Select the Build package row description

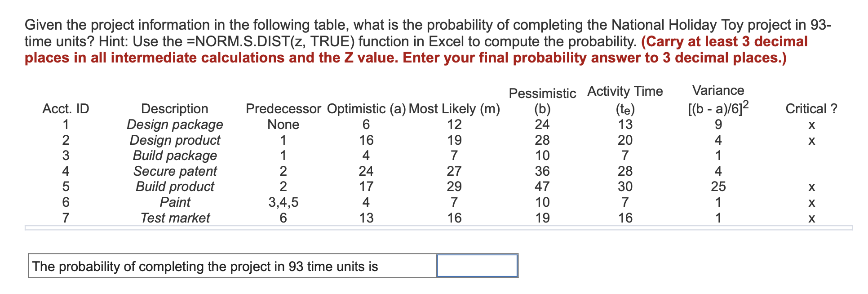click(174, 156)
